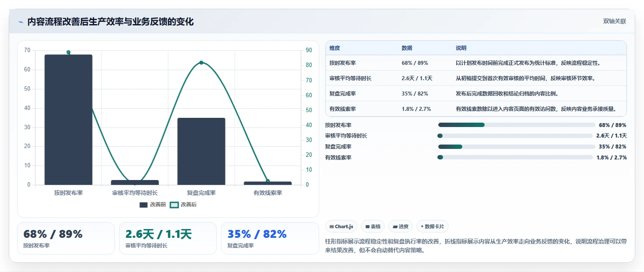Click the 说明 column header
644x272 pixels.
click(461, 48)
